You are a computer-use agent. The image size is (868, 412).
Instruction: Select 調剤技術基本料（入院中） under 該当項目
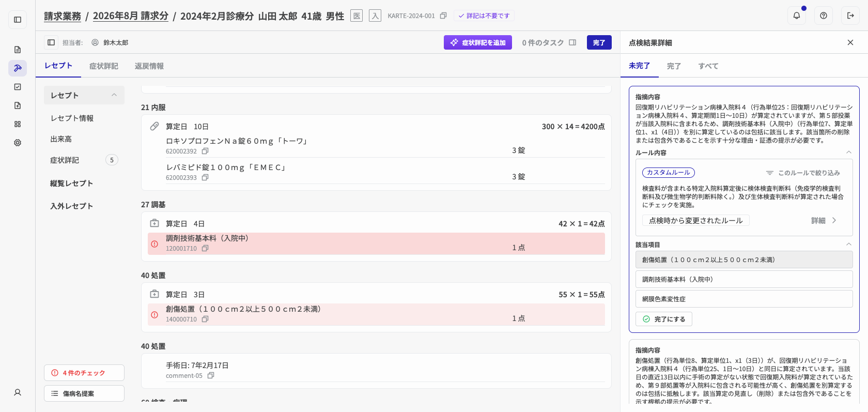click(744, 279)
